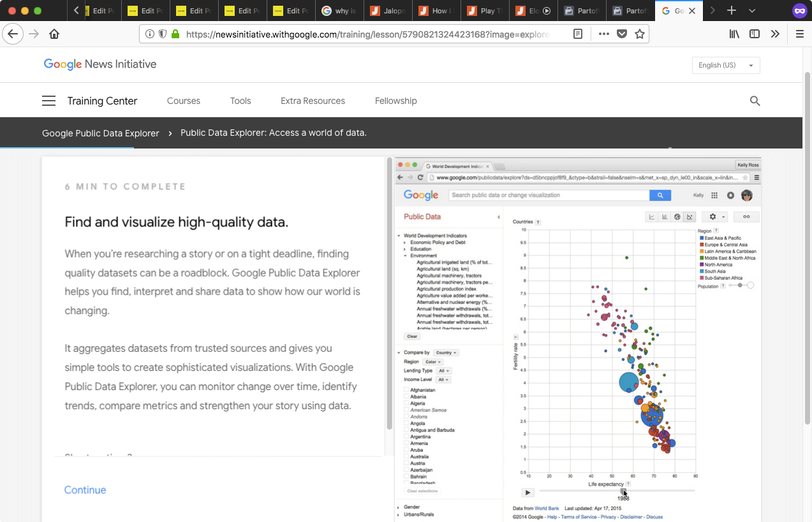Click the Training Center search magnifier

[755, 101]
